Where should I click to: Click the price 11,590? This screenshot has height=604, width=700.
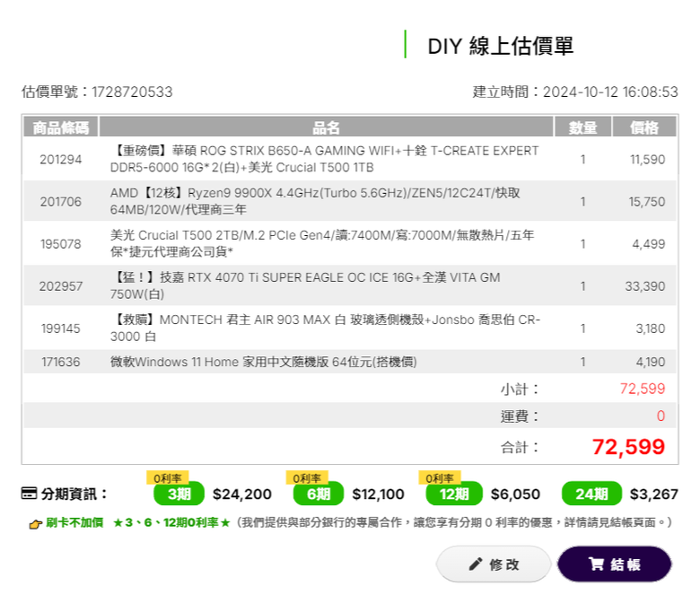coord(647,160)
